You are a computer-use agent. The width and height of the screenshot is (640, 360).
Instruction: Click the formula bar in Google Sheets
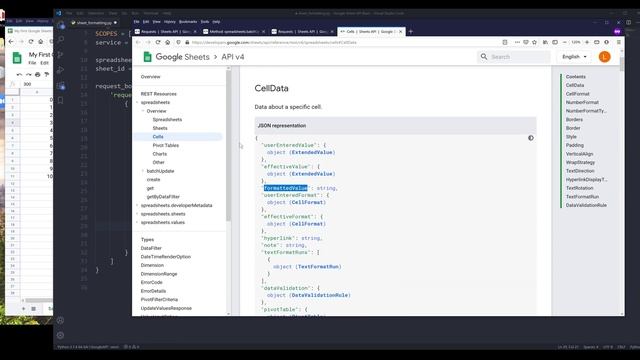click(x=37, y=84)
